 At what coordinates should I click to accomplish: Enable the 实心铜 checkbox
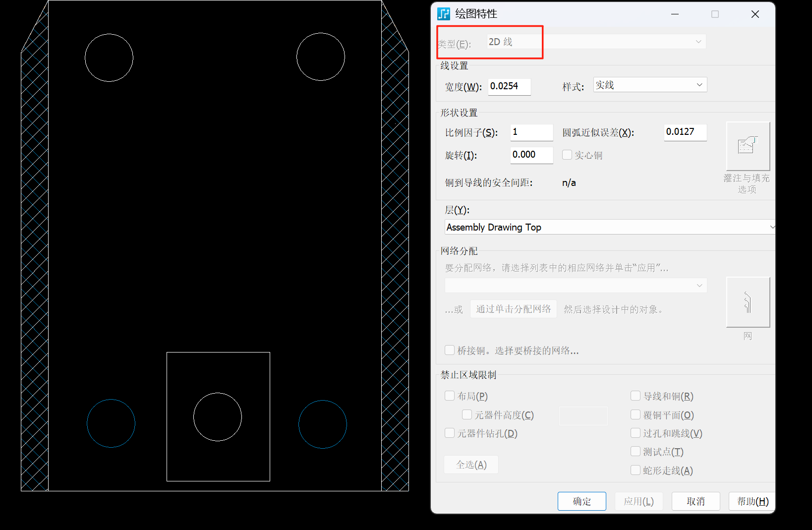click(567, 155)
